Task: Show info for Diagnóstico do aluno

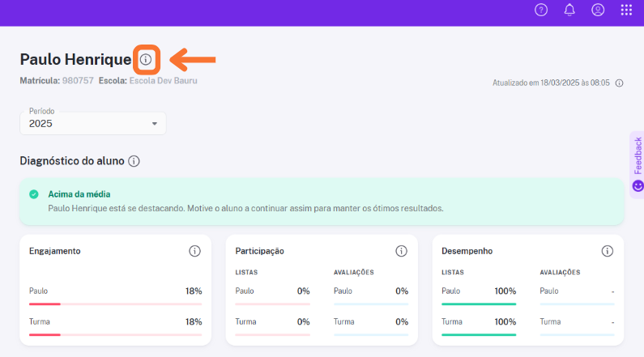Action: click(x=134, y=161)
